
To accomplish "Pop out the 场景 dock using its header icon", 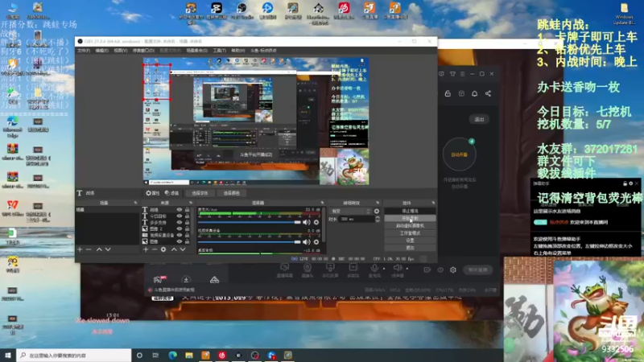I will (135, 203).
